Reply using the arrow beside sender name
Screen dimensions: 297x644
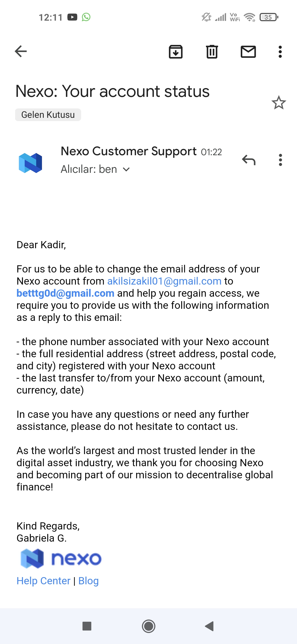click(249, 160)
